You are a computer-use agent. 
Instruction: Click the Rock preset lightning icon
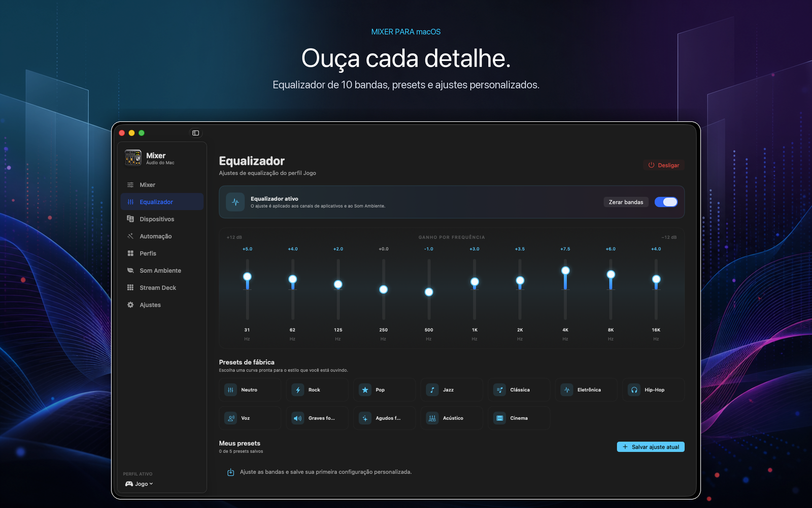pyautogui.click(x=298, y=390)
